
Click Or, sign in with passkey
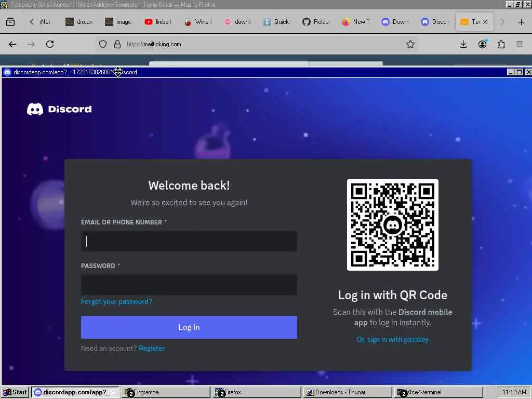coord(393,339)
